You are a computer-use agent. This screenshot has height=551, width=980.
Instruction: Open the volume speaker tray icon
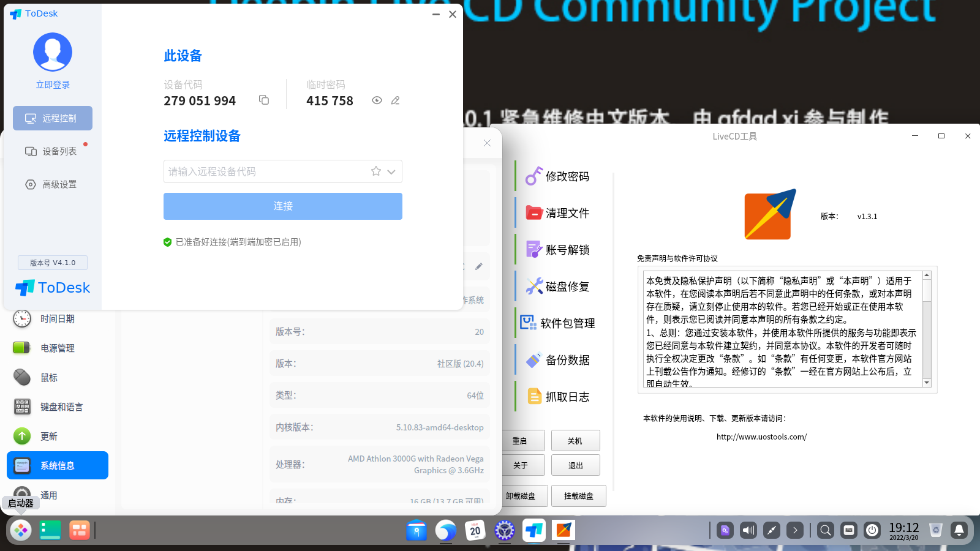(748, 530)
